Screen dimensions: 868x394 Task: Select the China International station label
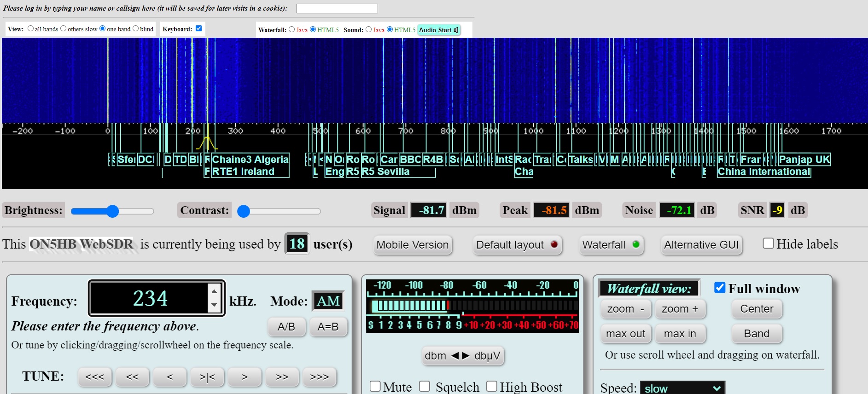(764, 172)
